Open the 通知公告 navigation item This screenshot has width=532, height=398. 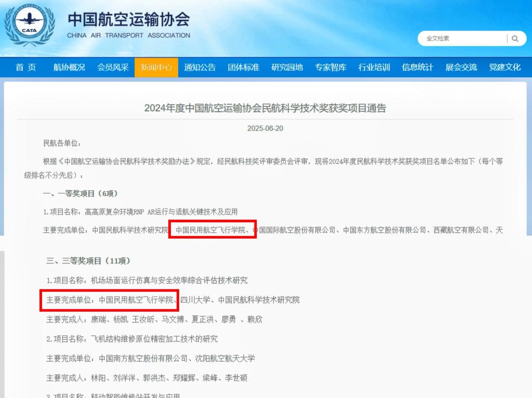point(200,67)
